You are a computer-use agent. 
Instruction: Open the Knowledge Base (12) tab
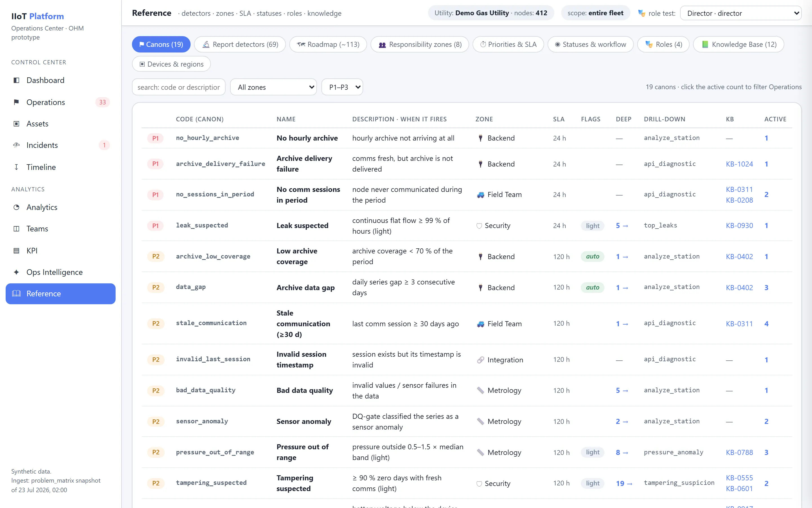(738, 44)
